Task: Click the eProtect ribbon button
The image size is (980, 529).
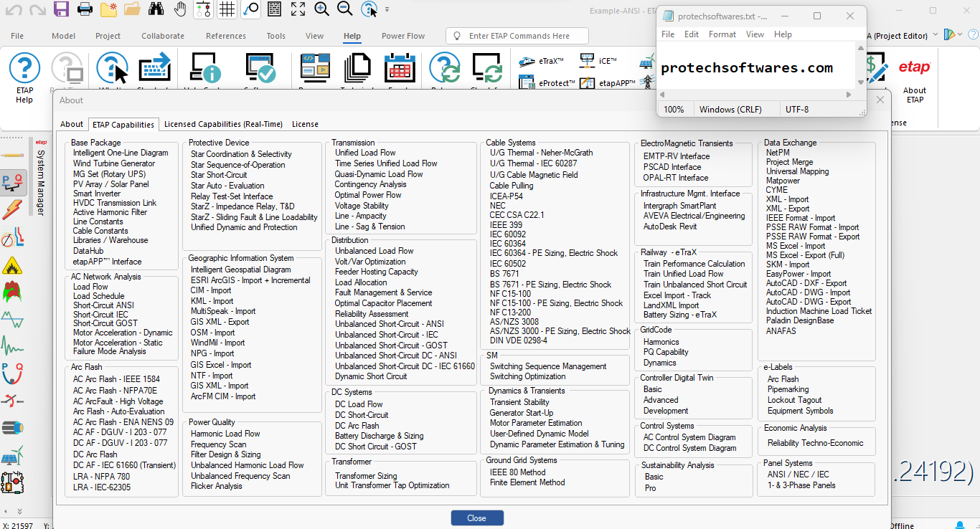Action: (547, 83)
